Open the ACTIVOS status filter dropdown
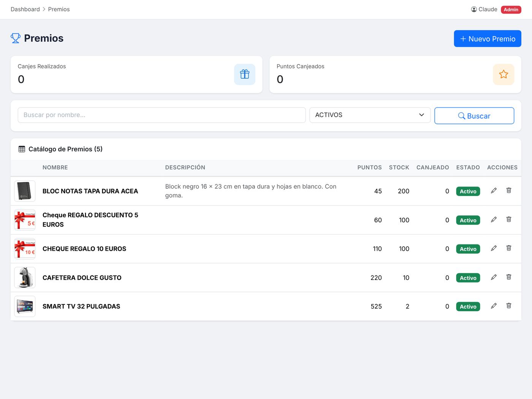 click(370, 115)
